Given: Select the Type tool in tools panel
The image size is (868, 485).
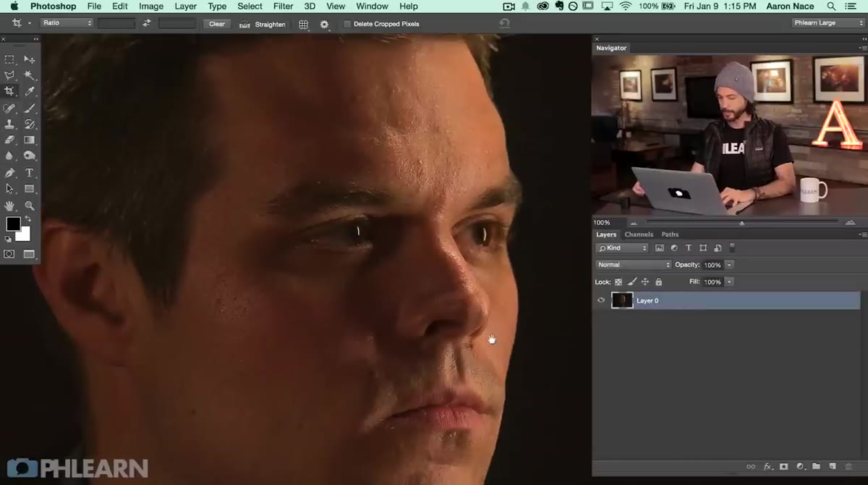Looking at the screenshot, I should (x=30, y=173).
